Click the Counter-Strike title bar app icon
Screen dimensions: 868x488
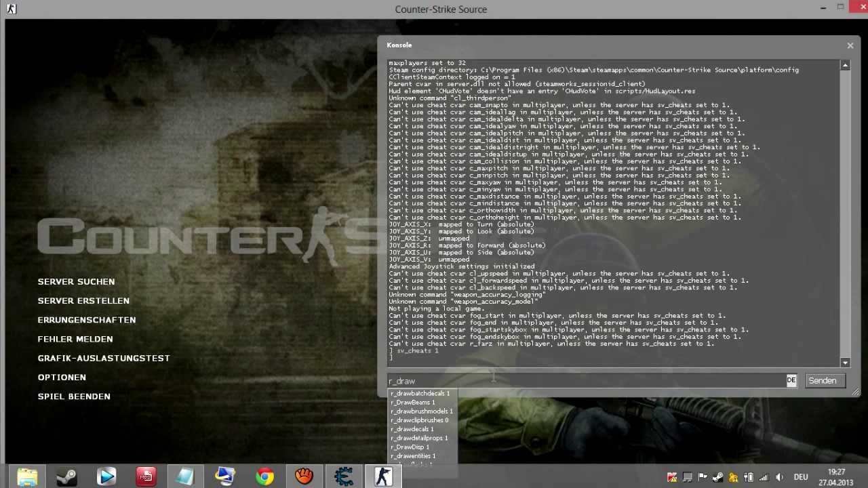11,9
